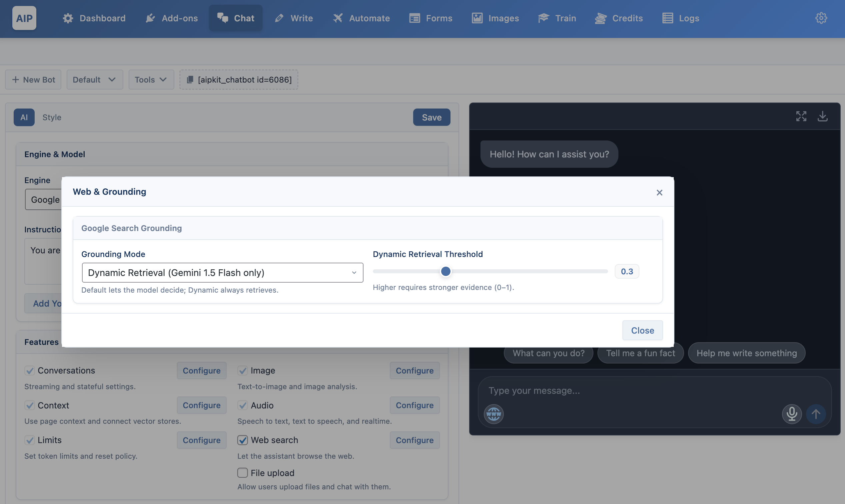Click the threshold value box 0.3
The width and height of the screenshot is (845, 504).
click(627, 271)
